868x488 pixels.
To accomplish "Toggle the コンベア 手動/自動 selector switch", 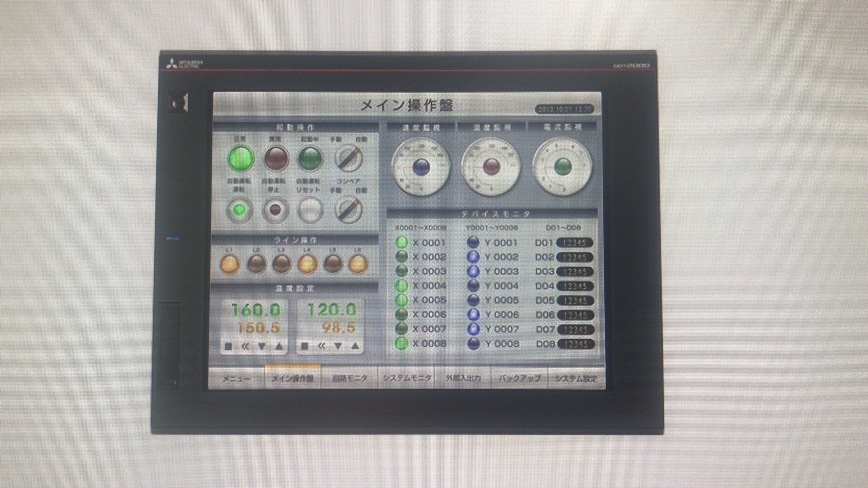I will pos(349,209).
